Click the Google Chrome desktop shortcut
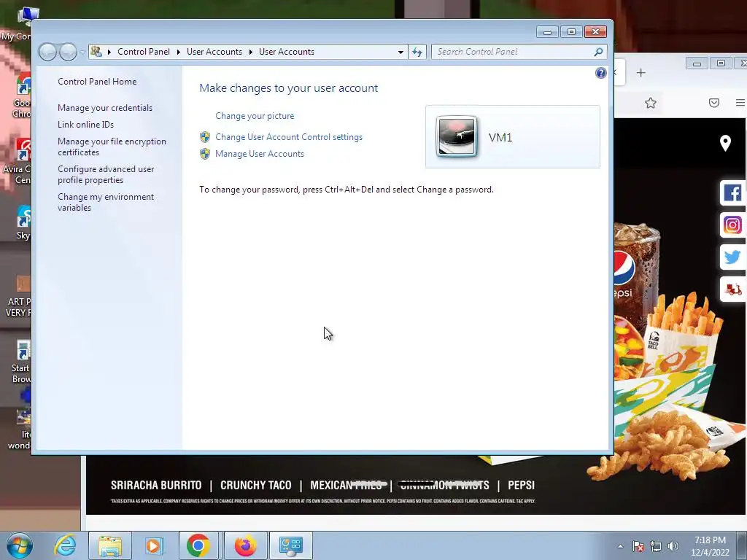Viewport: 747px width, 560px height. point(22,96)
